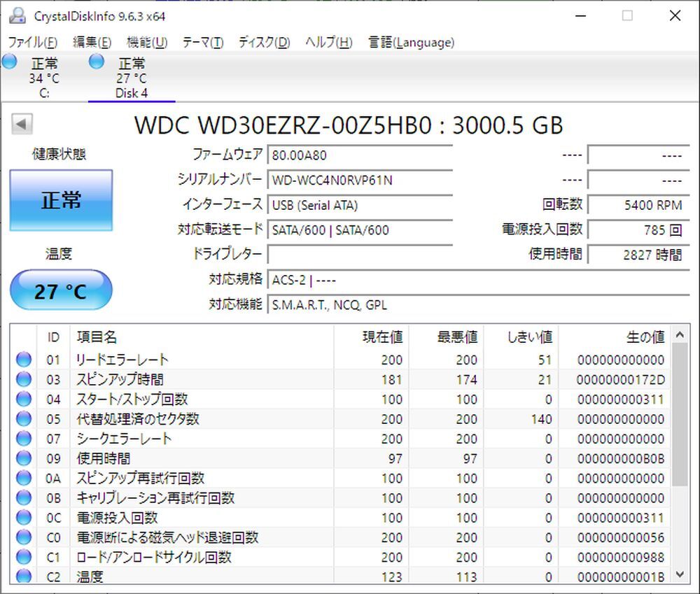
Task: Select the C: drive tab at 34 °C
Action: (43, 78)
